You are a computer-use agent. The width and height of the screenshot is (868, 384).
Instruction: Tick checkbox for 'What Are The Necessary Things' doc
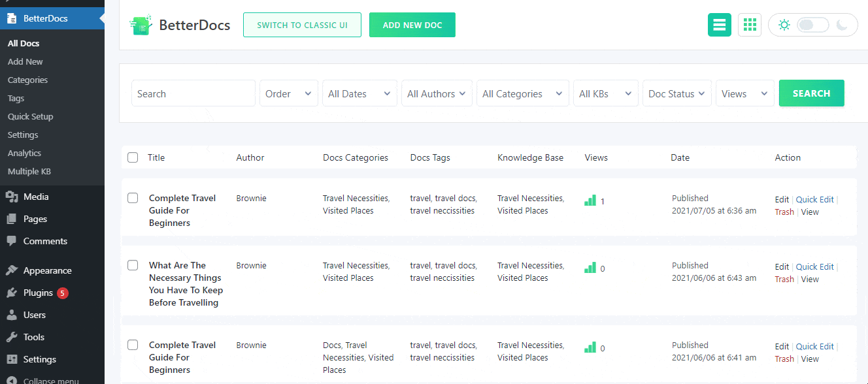(133, 265)
